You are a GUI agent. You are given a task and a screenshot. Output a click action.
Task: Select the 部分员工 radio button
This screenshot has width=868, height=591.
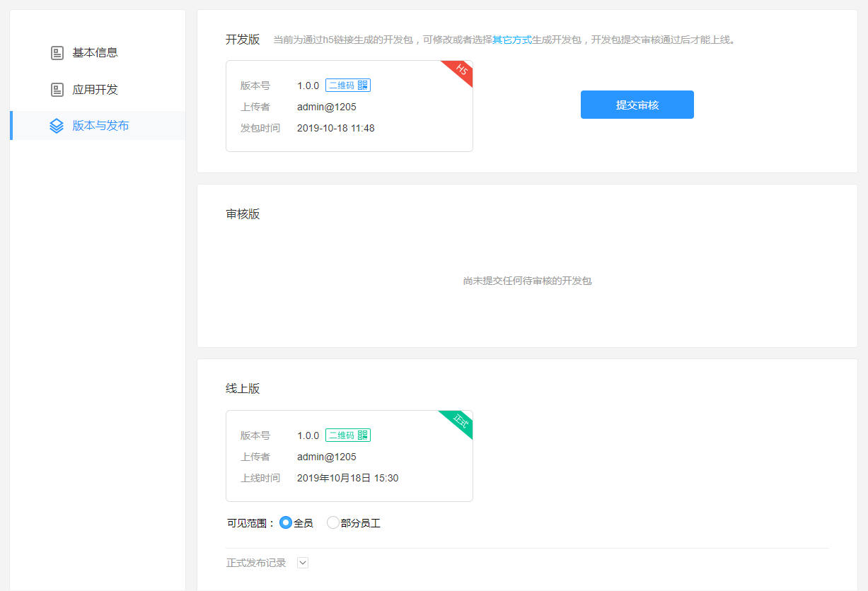pos(332,523)
